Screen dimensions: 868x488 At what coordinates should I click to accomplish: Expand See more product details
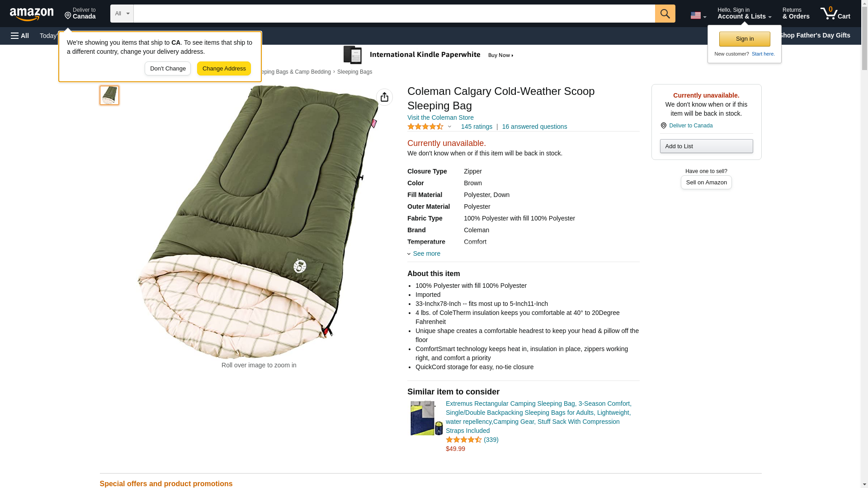pyautogui.click(x=426, y=253)
